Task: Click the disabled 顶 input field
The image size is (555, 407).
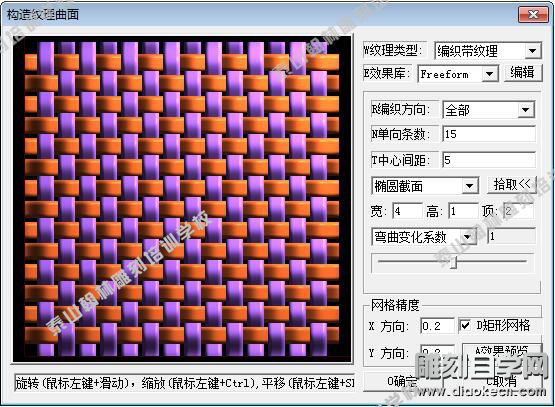Action: tap(518, 211)
